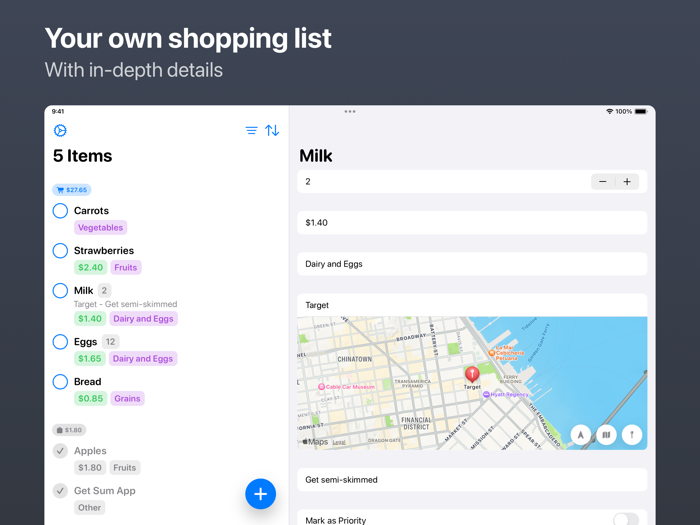Tap the map location arrow button
Screen dimensions: 700x525
581,434
